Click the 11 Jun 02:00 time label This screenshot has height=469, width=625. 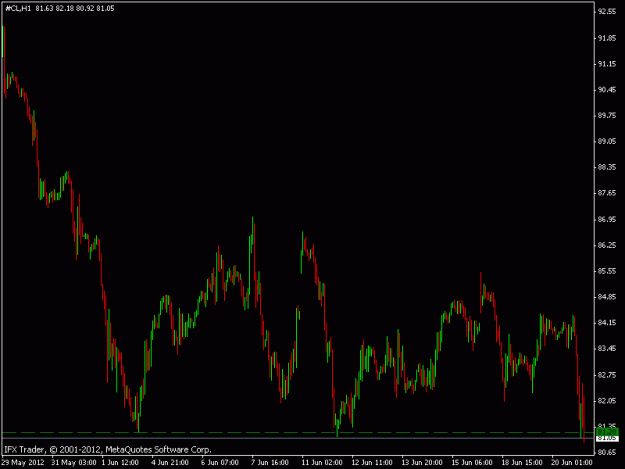pyautogui.click(x=322, y=463)
